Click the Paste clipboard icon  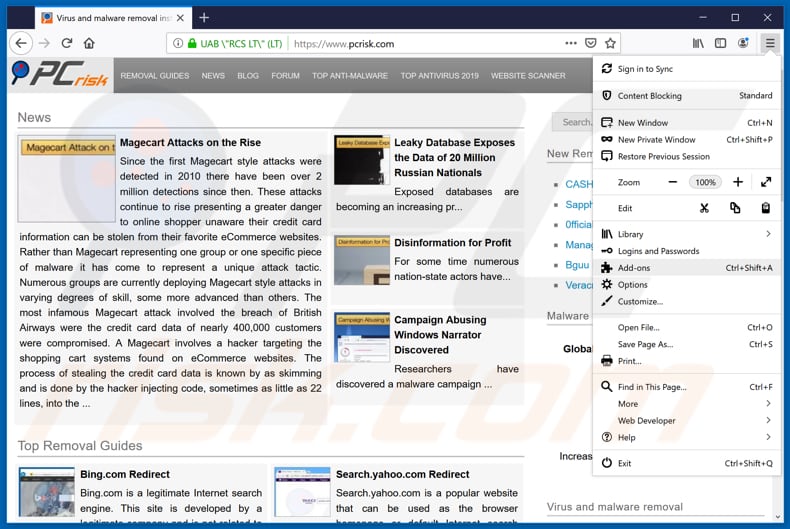tap(765, 208)
